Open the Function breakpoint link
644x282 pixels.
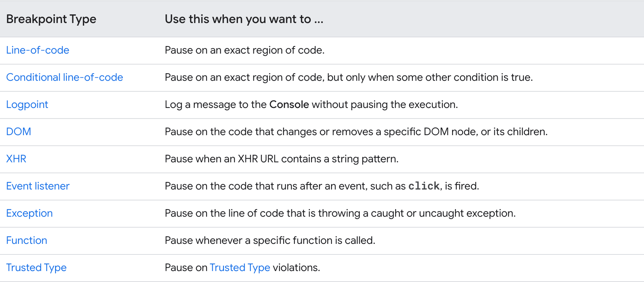[26, 240]
